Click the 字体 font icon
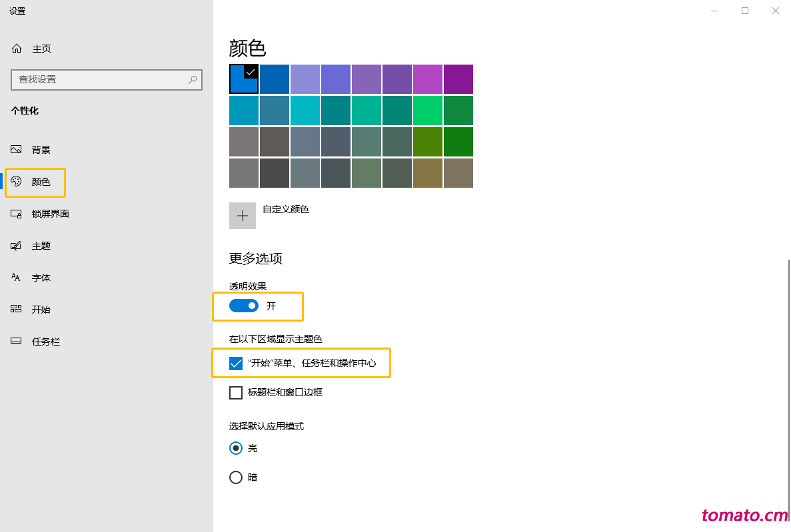791x532 pixels. pyautogui.click(x=16, y=278)
